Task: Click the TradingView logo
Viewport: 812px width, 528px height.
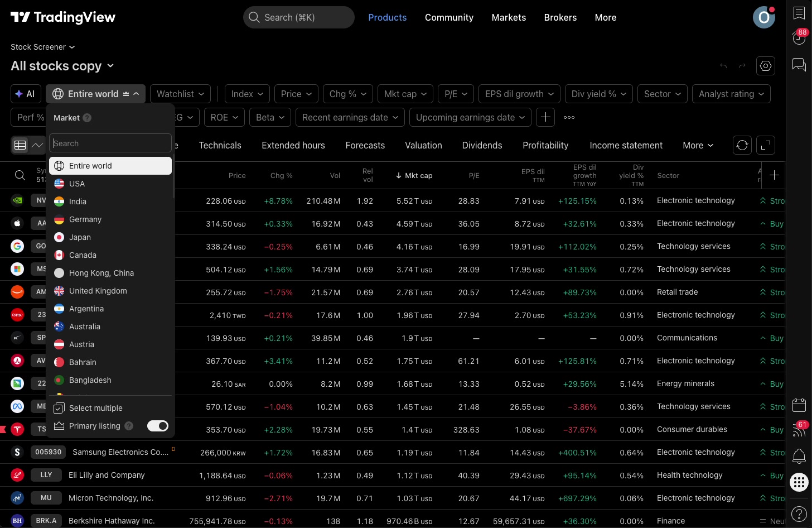Action: point(63,17)
